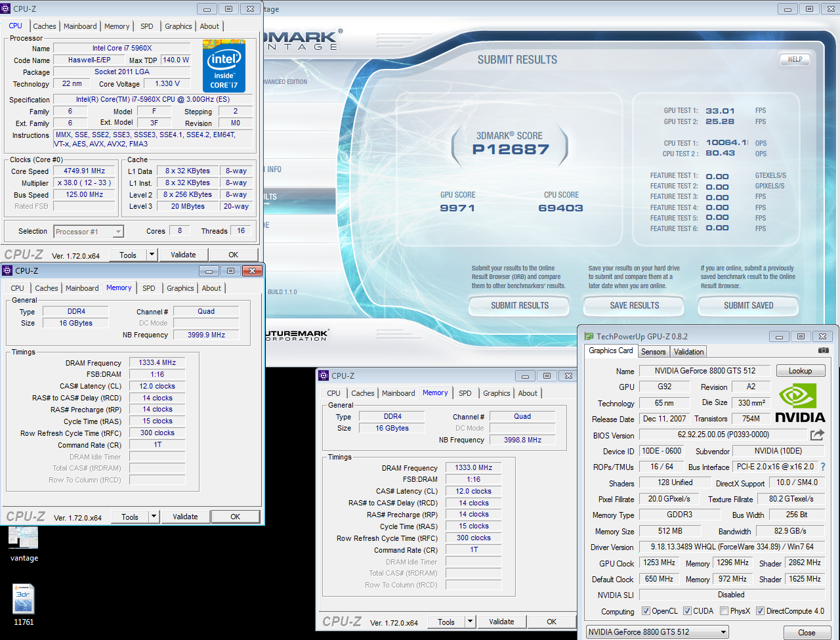Viewport: 840px width, 640px height.
Task: Click title icon of CPU-Z window showing 3999.9 MHz
Action: pyautogui.click(x=8, y=270)
